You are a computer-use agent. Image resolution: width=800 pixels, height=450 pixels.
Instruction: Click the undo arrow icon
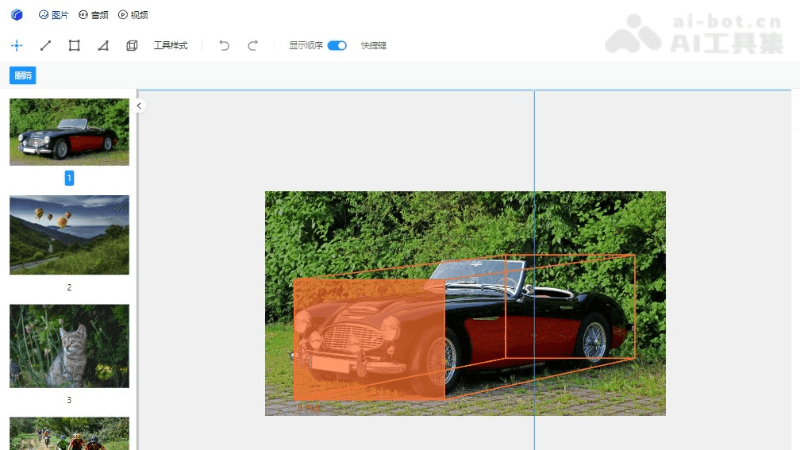pos(224,45)
